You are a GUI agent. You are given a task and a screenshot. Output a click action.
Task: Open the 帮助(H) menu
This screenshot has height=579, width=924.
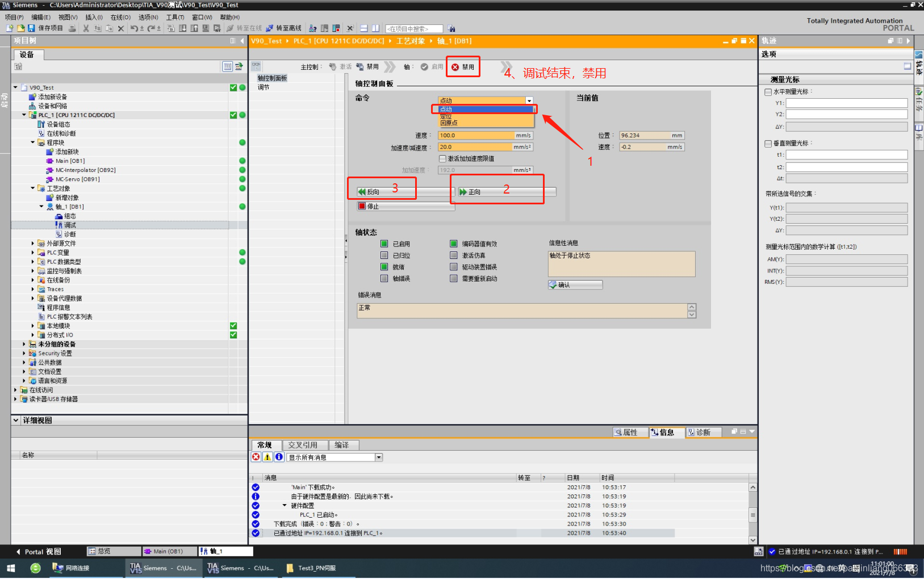229,17
